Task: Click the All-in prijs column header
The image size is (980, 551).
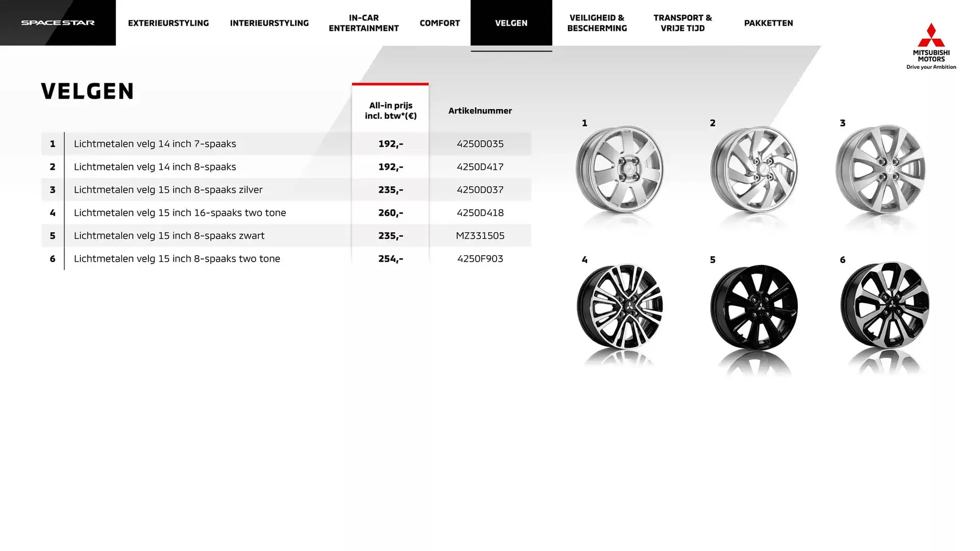Action: pos(390,111)
